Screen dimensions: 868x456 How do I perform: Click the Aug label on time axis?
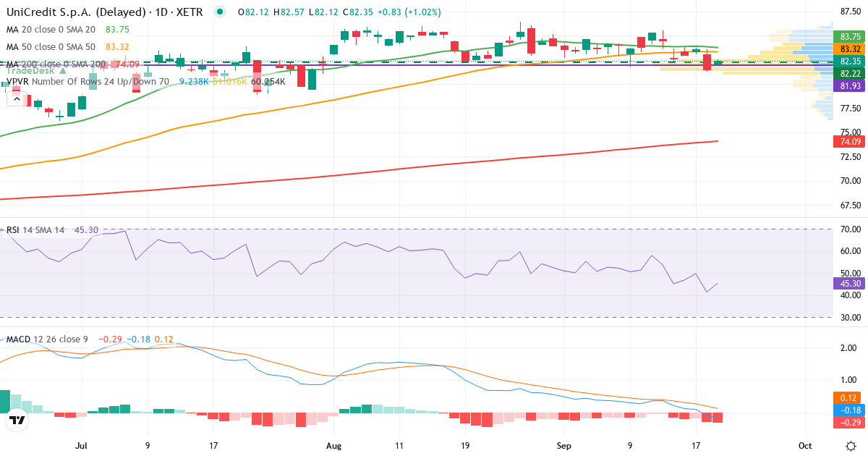click(334, 444)
